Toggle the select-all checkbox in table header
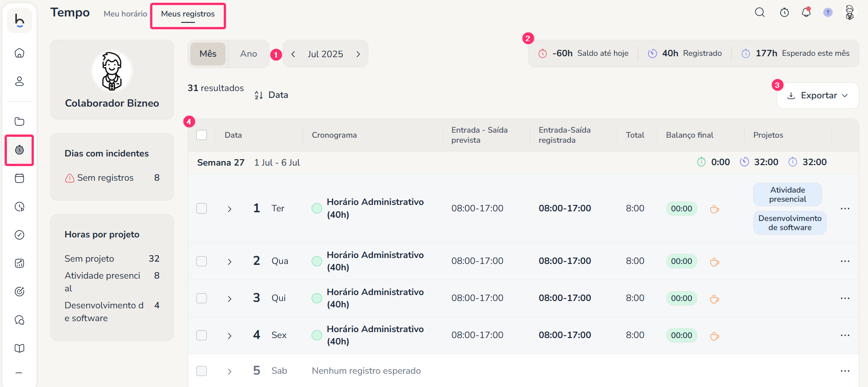The image size is (868, 387). [x=201, y=135]
